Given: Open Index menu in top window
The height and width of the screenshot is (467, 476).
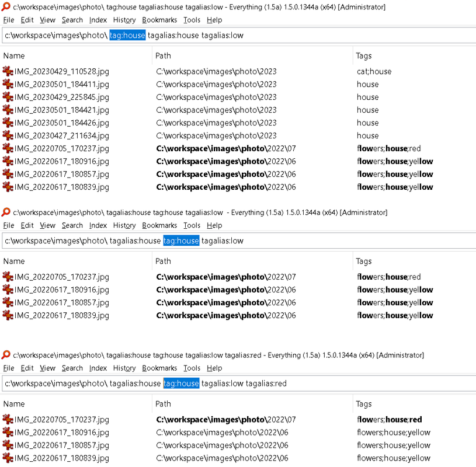Looking at the screenshot, I should pos(98,20).
